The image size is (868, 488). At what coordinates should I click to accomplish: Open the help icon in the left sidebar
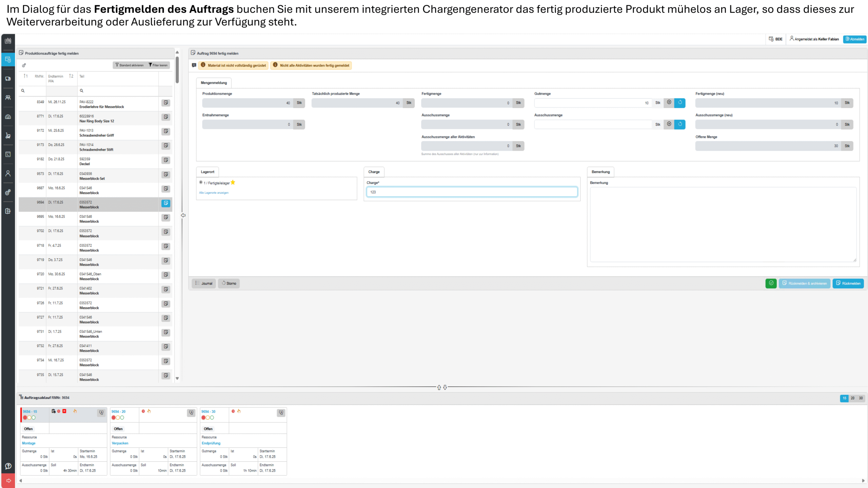pyautogui.click(x=8, y=466)
